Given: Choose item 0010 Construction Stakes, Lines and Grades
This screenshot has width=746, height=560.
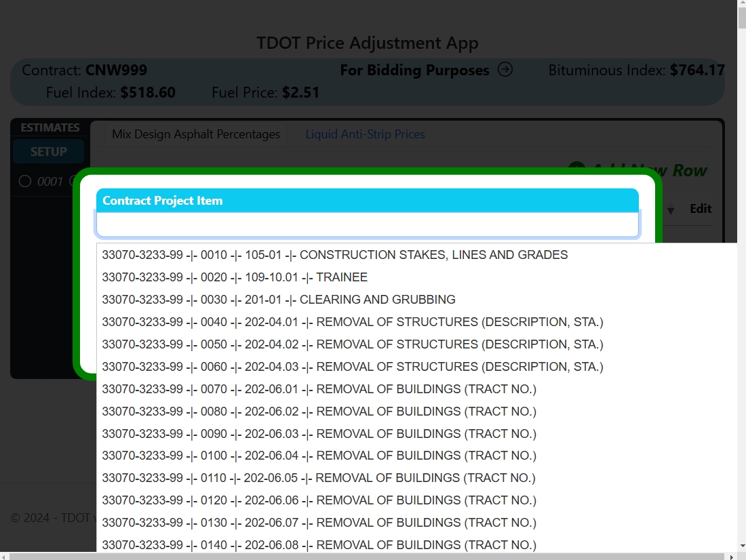Looking at the screenshot, I should (x=417, y=255).
